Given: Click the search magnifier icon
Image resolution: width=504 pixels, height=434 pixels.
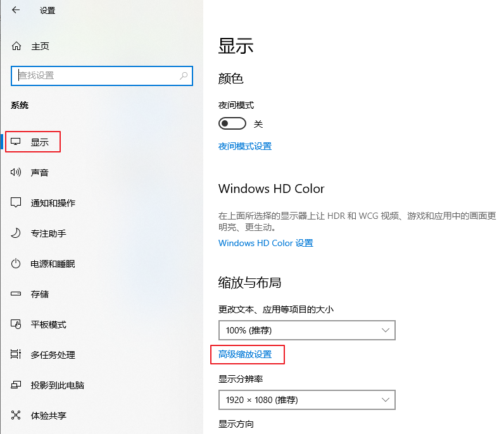Looking at the screenshot, I should pyautogui.click(x=184, y=75).
